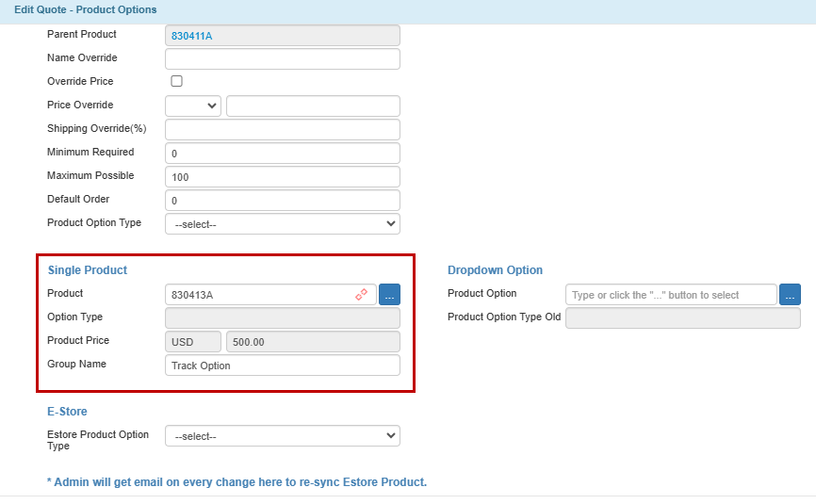816x504 pixels.
Task: Open the Product Option Type dropdown
Action: 283,223
